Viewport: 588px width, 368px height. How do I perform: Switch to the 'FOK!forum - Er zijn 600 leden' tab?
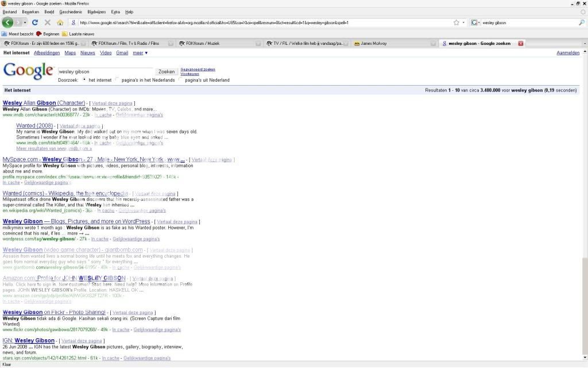(44, 44)
